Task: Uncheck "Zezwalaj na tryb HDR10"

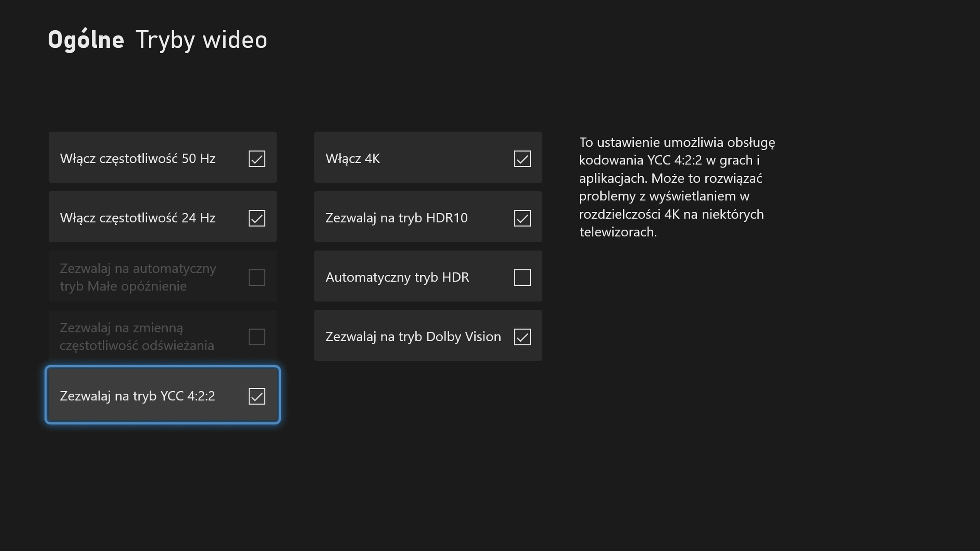Action: pos(522,218)
